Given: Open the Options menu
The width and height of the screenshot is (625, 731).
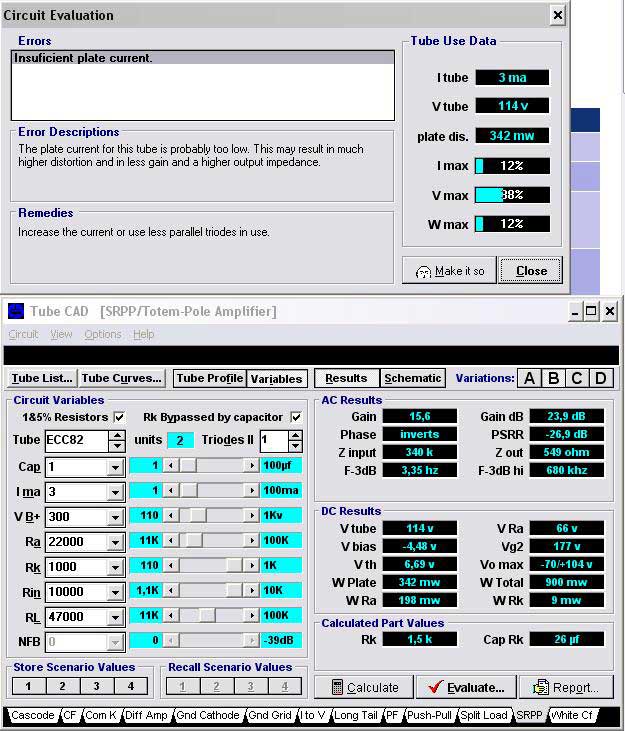Looking at the screenshot, I should (103, 334).
